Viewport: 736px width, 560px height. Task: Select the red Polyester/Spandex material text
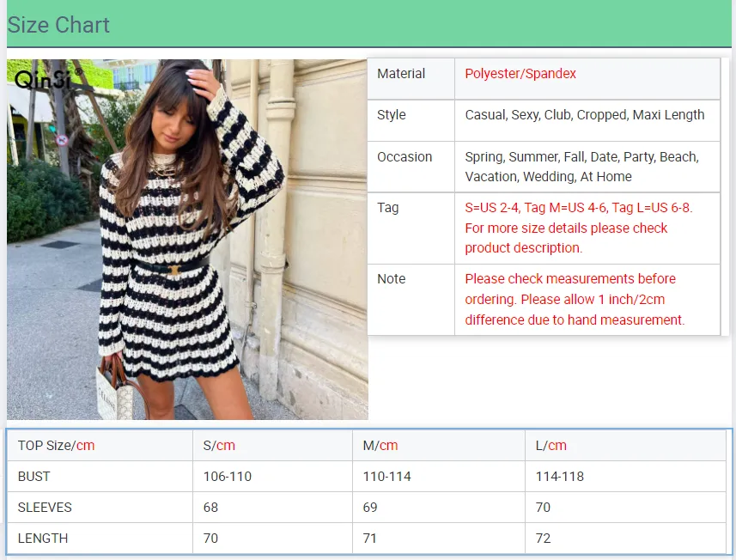pyautogui.click(x=520, y=74)
